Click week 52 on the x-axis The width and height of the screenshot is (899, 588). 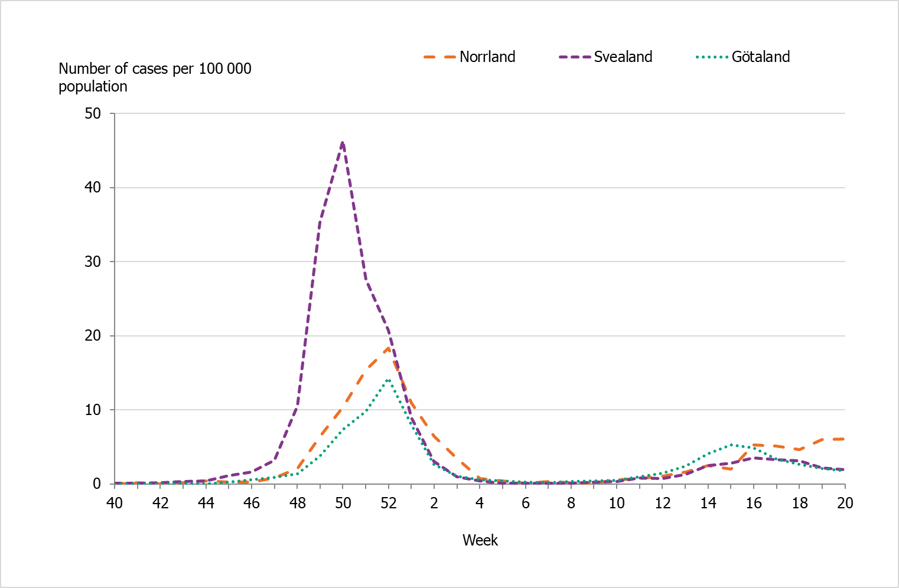[x=389, y=503]
